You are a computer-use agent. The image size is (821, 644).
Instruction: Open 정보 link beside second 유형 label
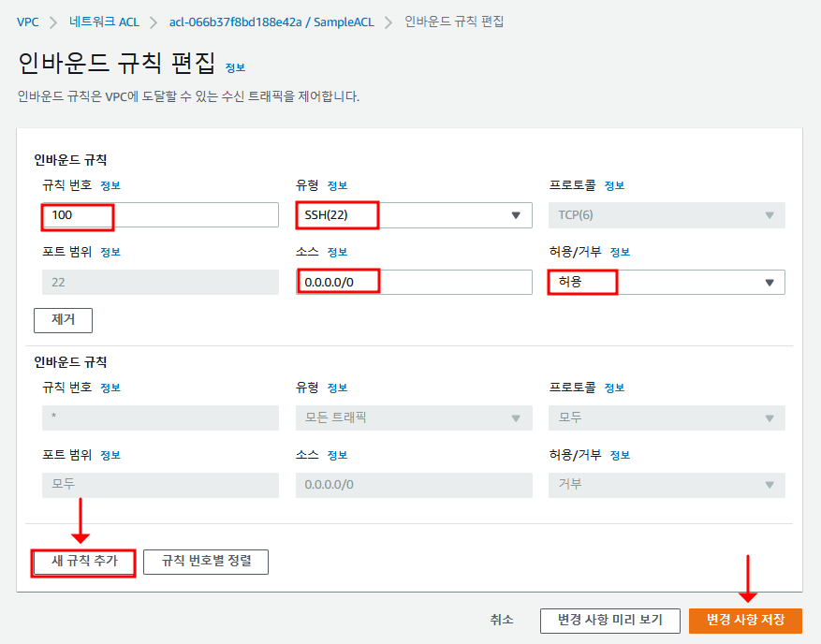tap(337, 388)
